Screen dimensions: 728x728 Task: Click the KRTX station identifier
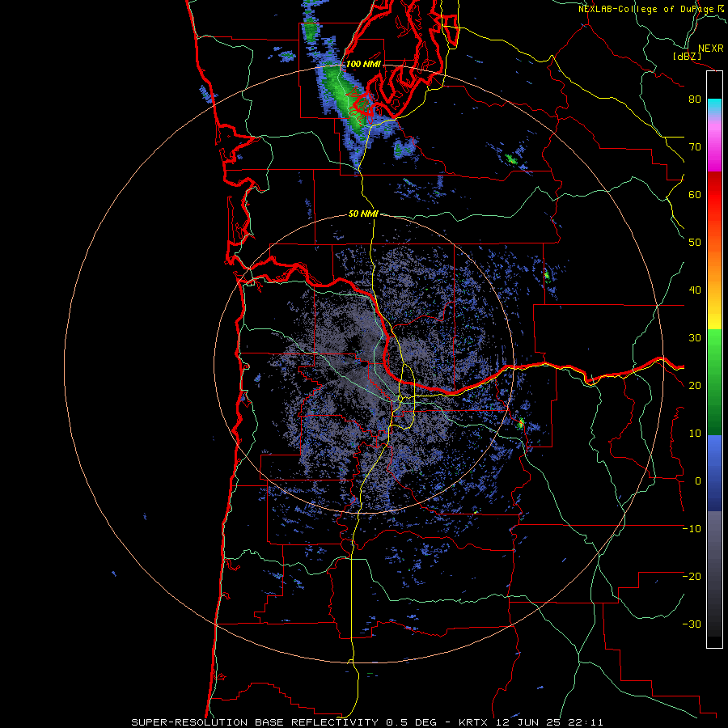coord(473,722)
